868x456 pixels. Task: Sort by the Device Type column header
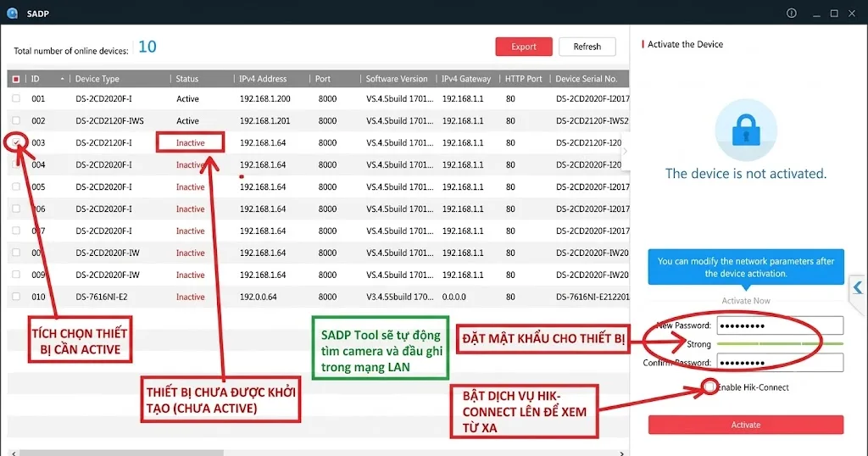click(x=97, y=79)
